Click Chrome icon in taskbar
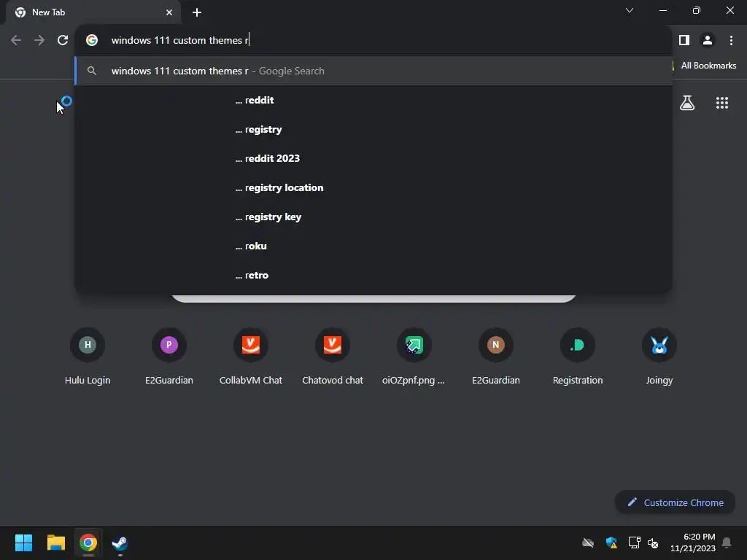Screen dimensions: 747x560 (x=88, y=542)
